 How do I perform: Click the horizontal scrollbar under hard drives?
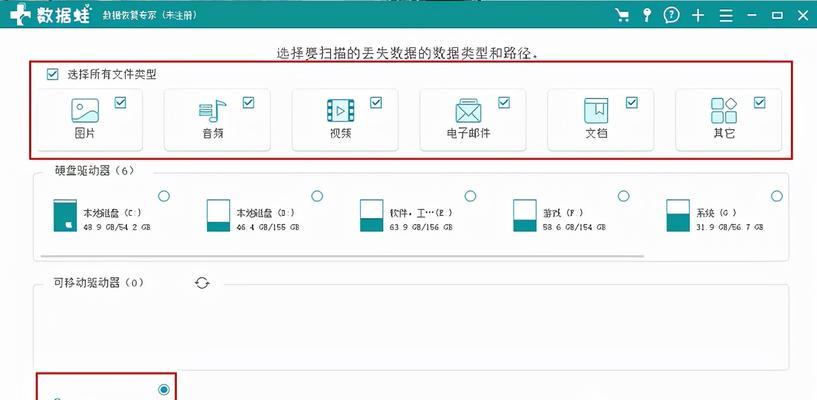[x=342, y=256]
